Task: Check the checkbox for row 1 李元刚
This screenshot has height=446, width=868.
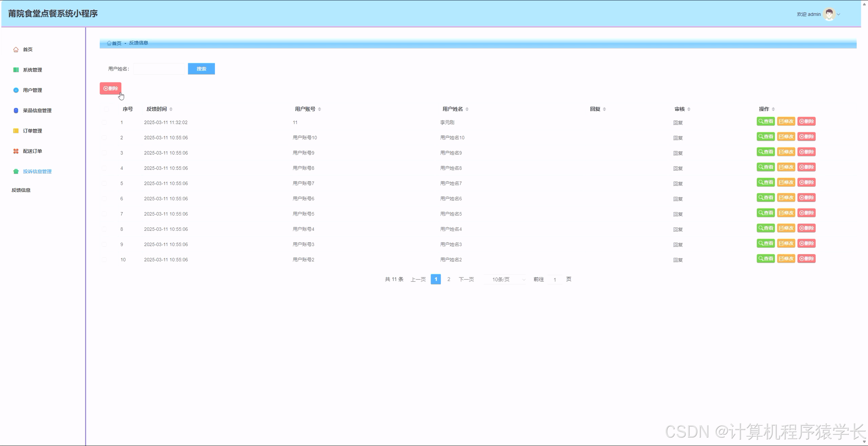Action: [104, 123]
